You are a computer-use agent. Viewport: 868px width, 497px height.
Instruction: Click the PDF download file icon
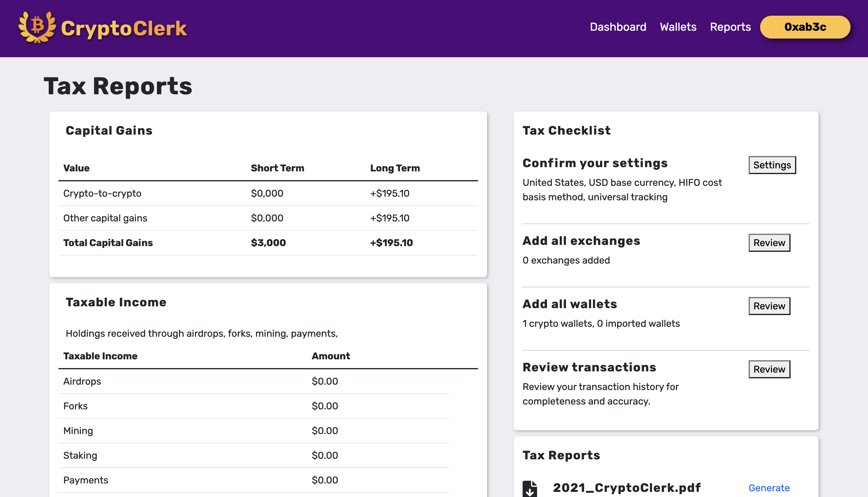click(530, 489)
